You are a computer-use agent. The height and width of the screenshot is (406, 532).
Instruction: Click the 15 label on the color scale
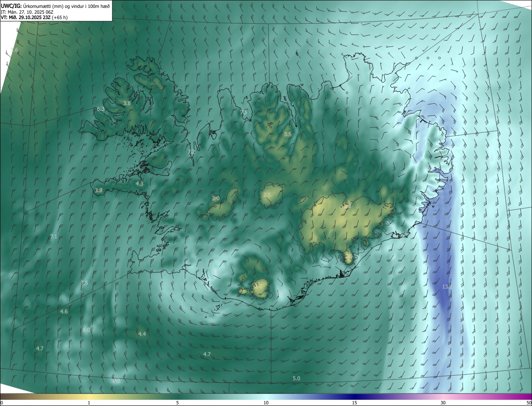[x=355, y=403]
